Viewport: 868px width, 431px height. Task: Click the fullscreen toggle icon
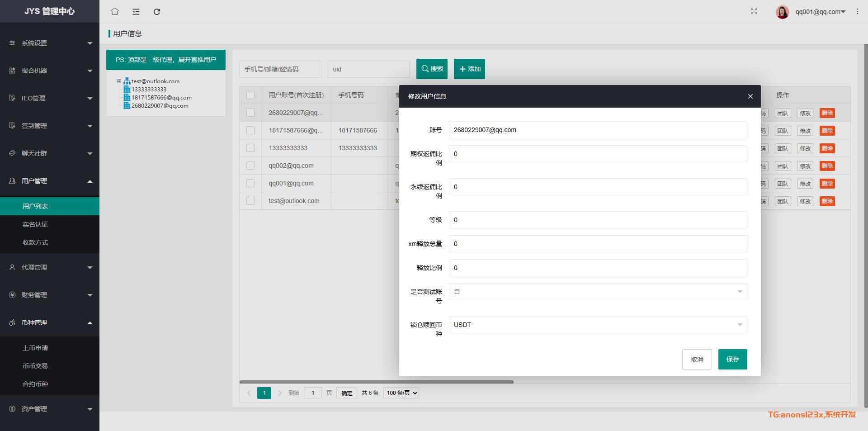tap(754, 11)
